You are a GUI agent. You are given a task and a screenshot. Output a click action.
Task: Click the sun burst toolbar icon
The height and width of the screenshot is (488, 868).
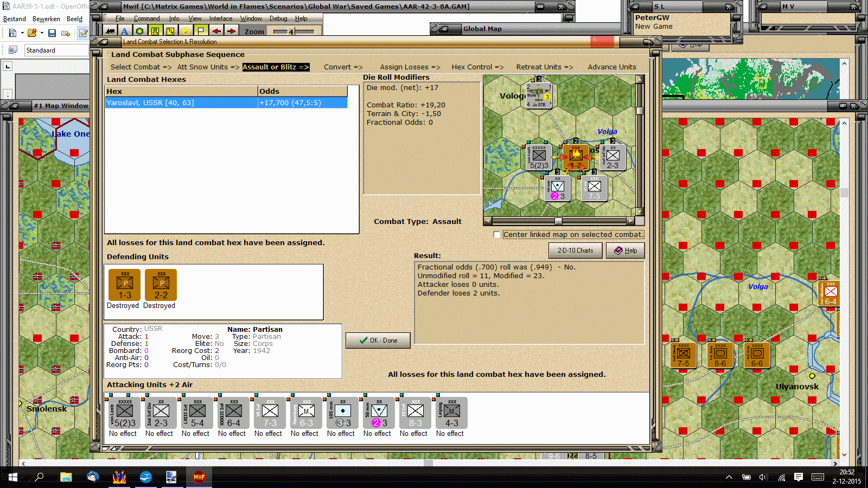(186, 31)
